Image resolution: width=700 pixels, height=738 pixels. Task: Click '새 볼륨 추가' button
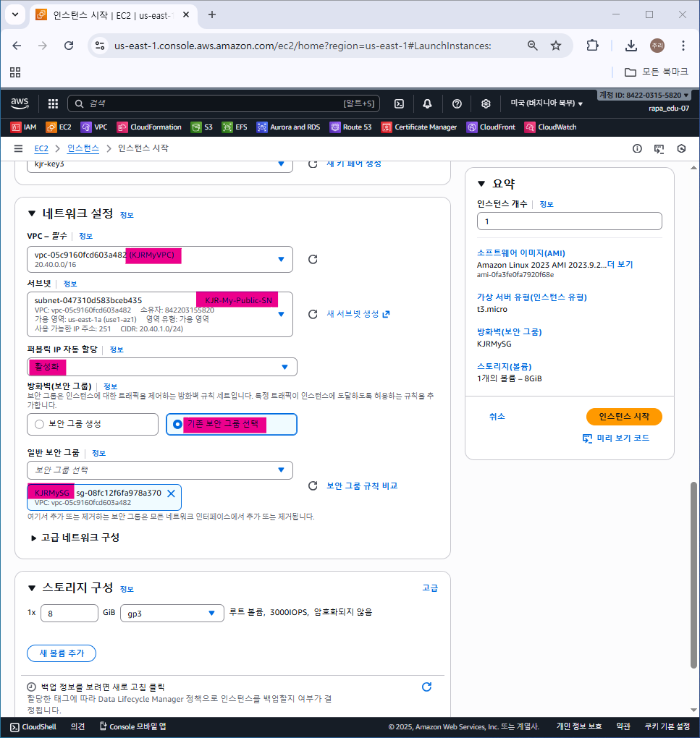click(62, 653)
